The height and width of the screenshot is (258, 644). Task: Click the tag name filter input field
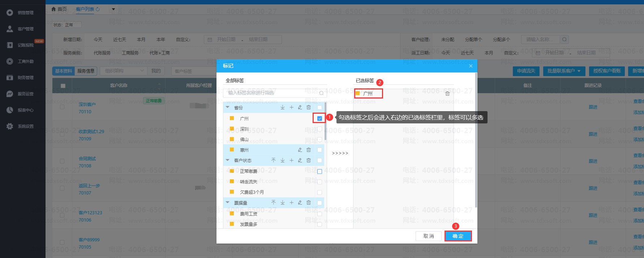[x=271, y=93]
